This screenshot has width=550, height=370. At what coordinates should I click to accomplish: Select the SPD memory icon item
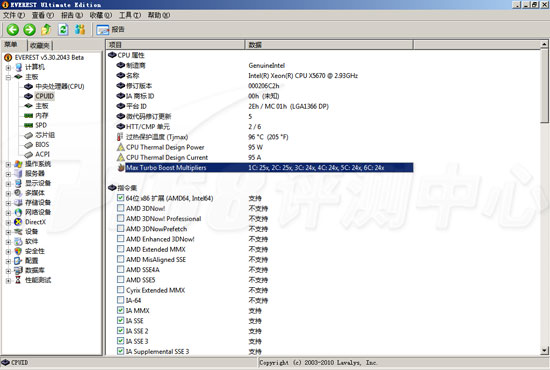(28, 125)
